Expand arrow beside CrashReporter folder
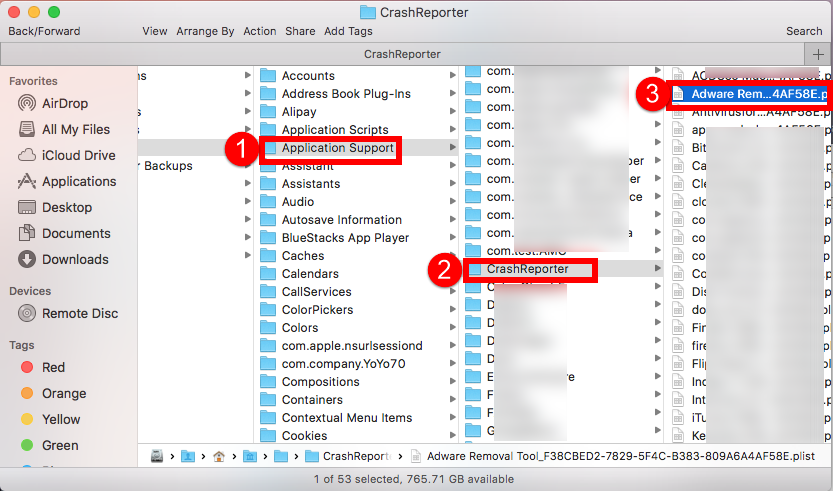 (658, 268)
